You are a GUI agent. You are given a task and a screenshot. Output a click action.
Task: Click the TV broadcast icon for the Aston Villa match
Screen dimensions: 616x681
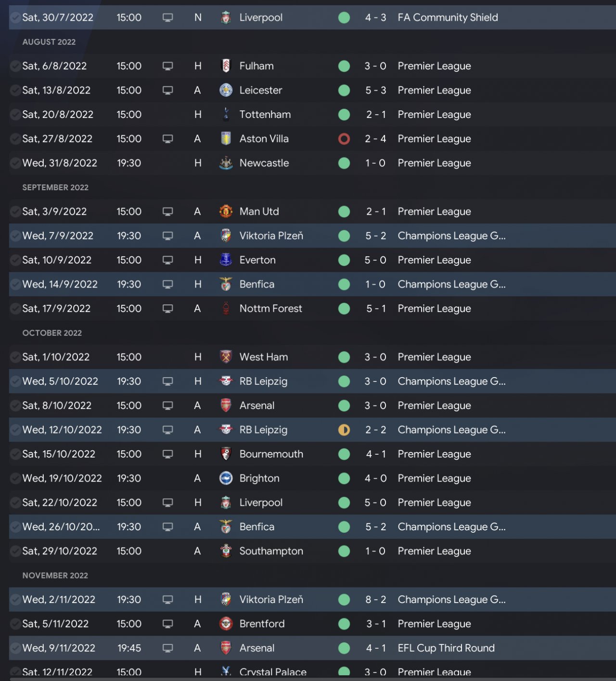167,139
